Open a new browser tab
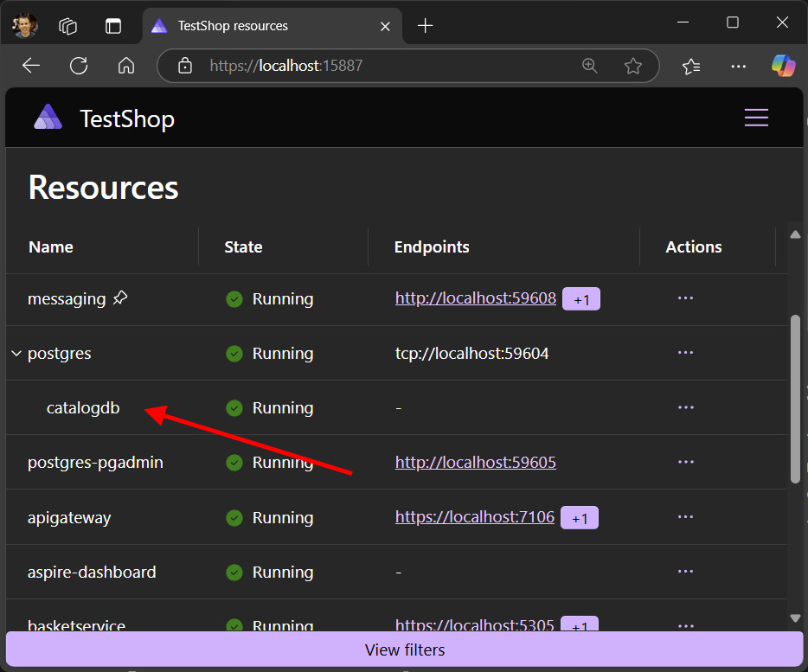Viewport: 808px width, 672px height. click(425, 26)
